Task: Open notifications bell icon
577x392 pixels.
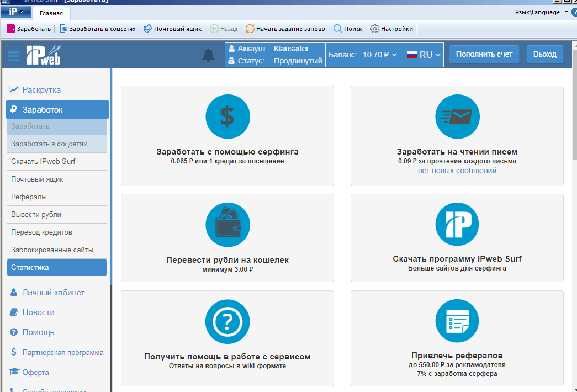Action: (208, 55)
